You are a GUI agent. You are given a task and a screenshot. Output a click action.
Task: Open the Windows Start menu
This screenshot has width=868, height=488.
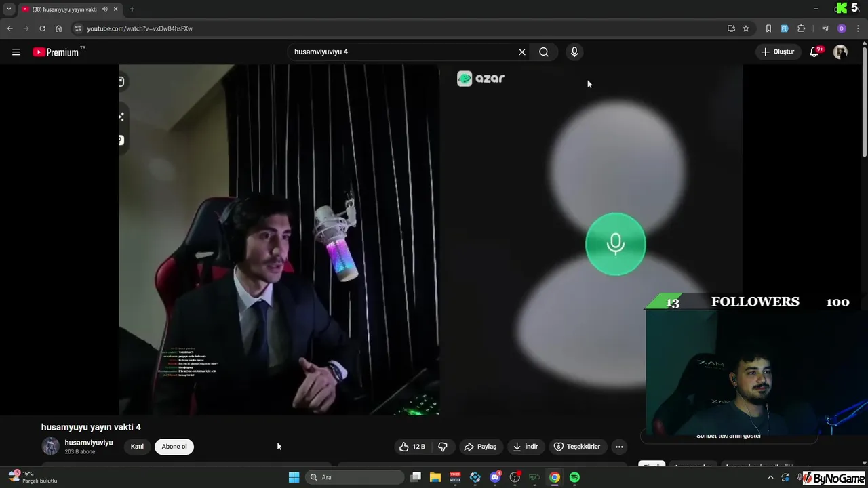click(x=294, y=477)
